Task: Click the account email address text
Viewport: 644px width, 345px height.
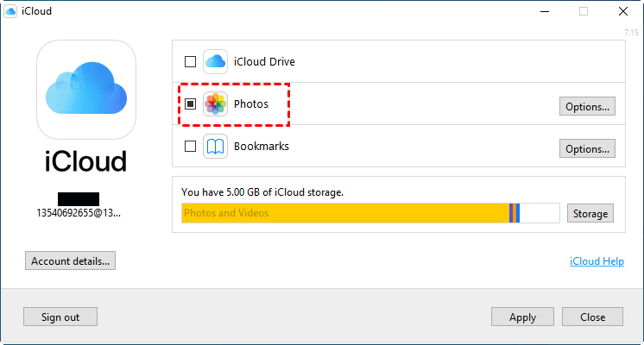Action: coord(79,212)
